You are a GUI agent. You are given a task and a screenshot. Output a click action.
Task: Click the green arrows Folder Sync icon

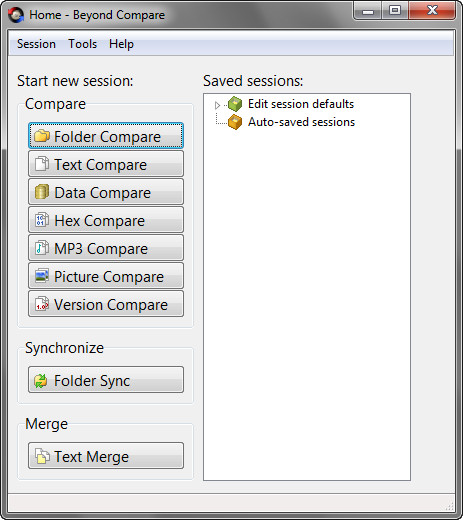[x=41, y=380]
